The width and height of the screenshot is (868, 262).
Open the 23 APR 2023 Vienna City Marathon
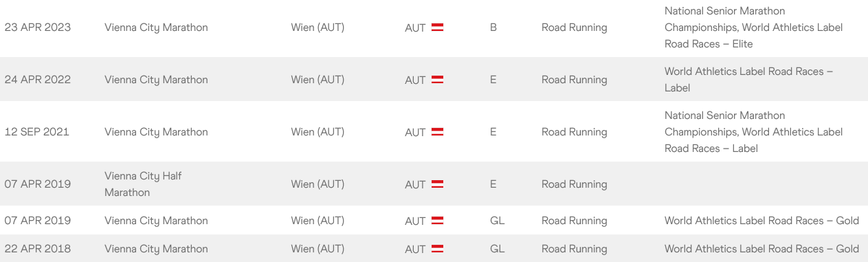tap(156, 28)
